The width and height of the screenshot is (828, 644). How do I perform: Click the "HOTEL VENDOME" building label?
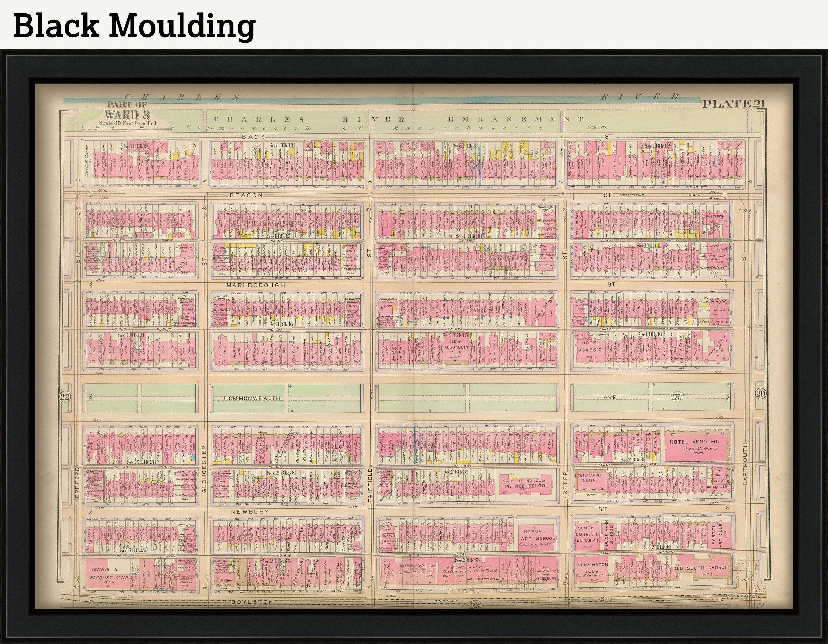tap(694, 441)
